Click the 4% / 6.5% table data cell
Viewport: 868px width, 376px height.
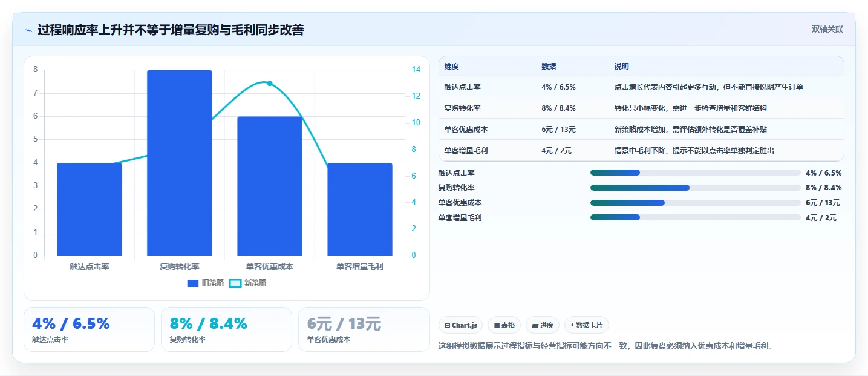(558, 87)
